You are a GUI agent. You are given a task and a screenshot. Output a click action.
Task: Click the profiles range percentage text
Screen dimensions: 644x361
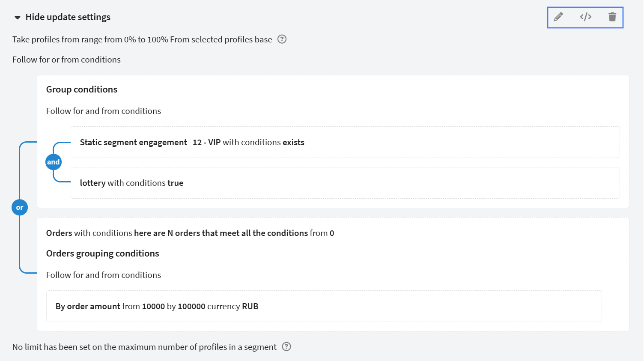click(142, 39)
